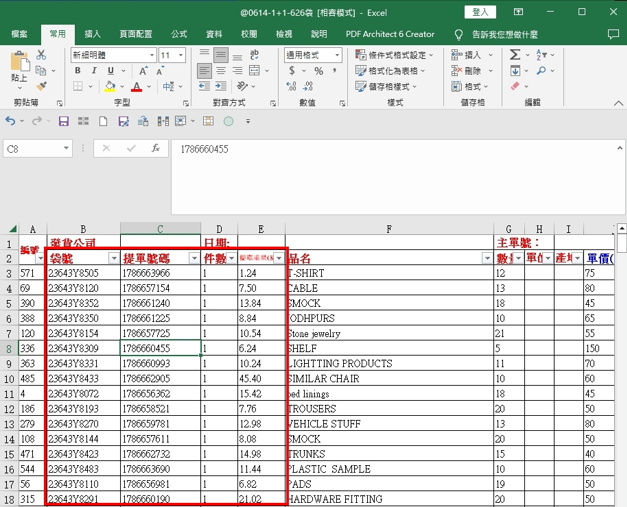Image resolution: width=627 pixels, height=507 pixels.
Task: Click the Save icon in quick access toolbar
Action: pos(63,121)
